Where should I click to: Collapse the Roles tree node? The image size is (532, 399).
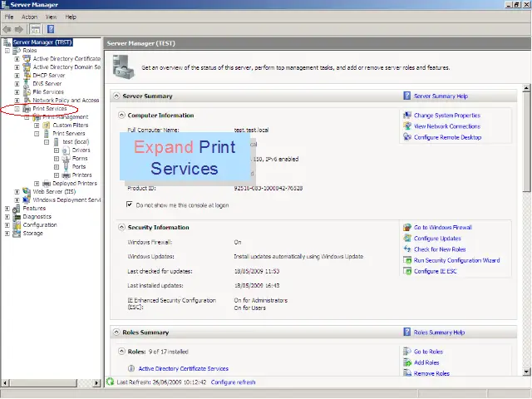[x=7, y=51]
